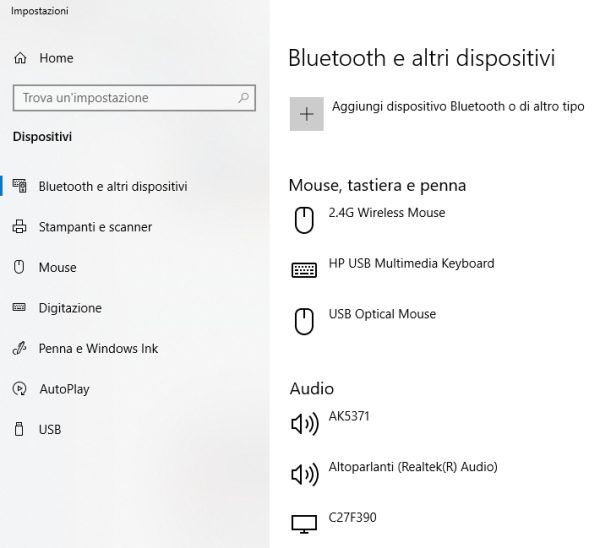The width and height of the screenshot is (600, 548).
Task: Click the 2.4G Wireless Mouse icon
Action: point(304,220)
